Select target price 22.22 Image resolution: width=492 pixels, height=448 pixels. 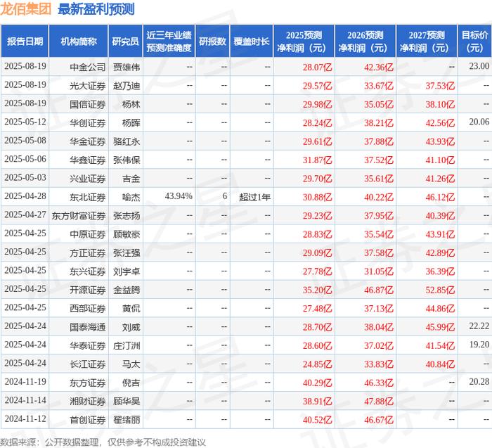[479, 326]
